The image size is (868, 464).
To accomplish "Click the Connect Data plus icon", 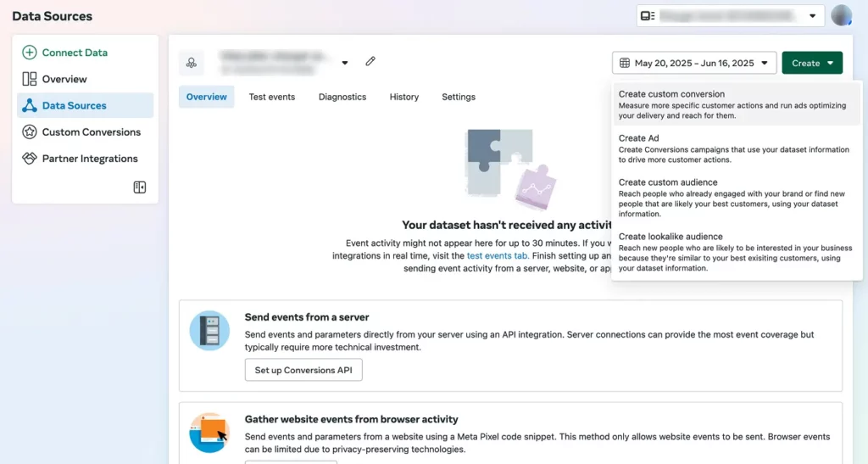I will point(30,53).
